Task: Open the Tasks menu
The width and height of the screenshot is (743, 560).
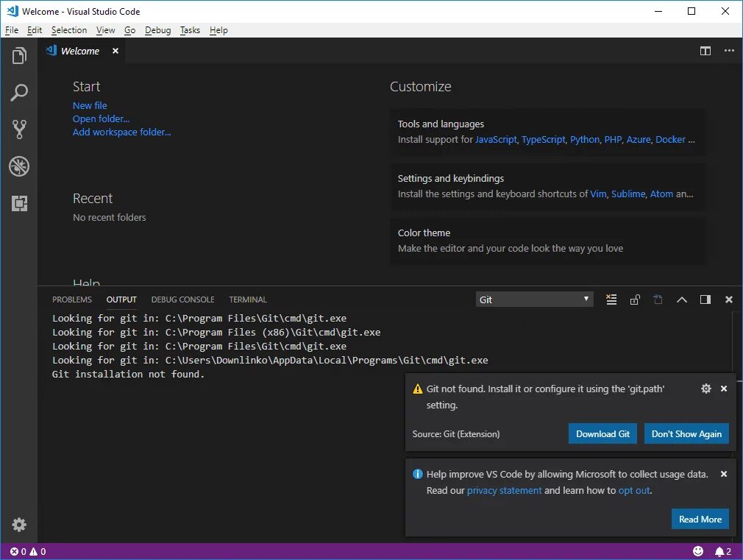Action: [x=190, y=30]
